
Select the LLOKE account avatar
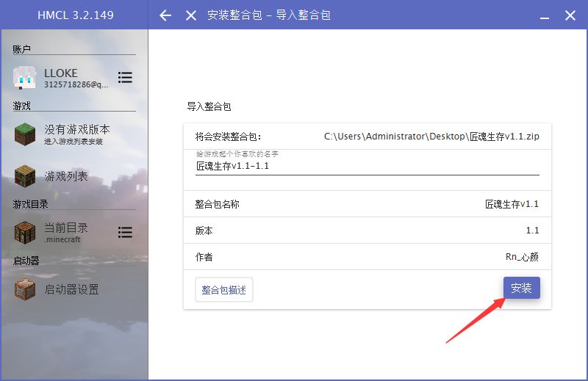pos(25,78)
